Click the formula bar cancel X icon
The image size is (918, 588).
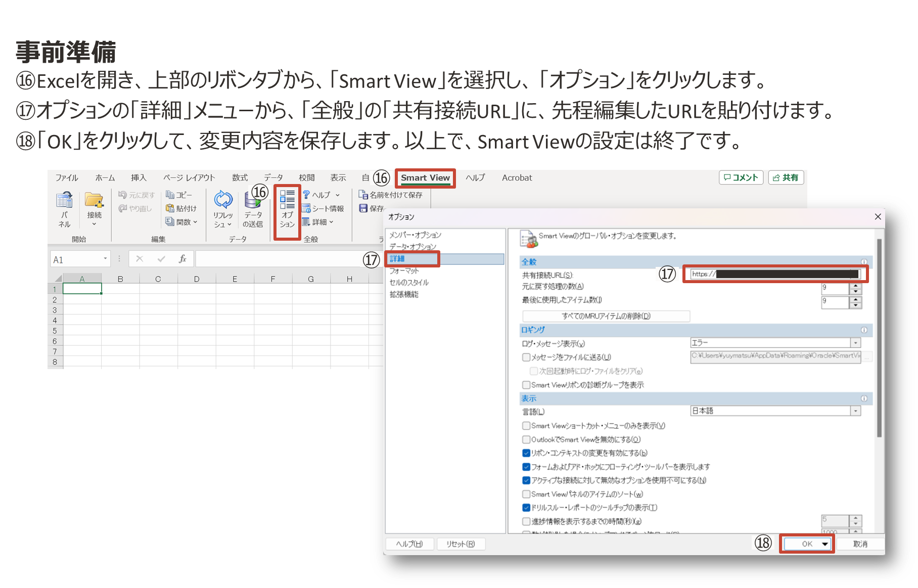(140, 259)
